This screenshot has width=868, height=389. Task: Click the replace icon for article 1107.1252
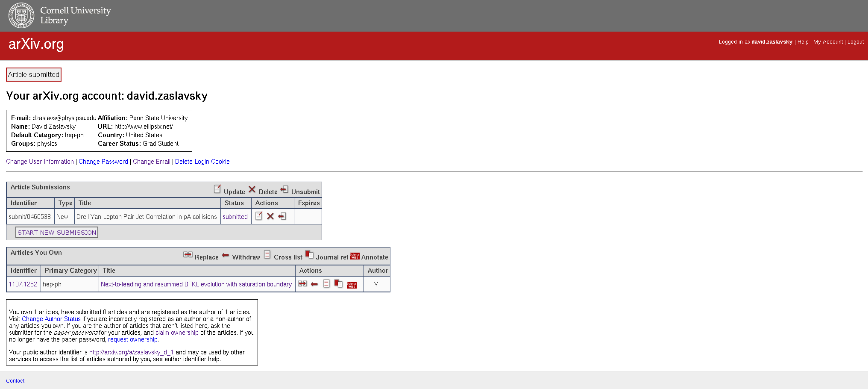[302, 284]
